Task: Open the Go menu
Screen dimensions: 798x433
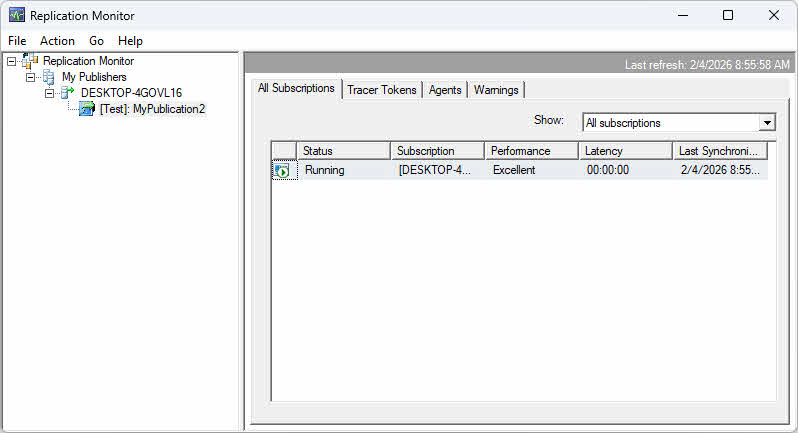Action: (x=96, y=41)
